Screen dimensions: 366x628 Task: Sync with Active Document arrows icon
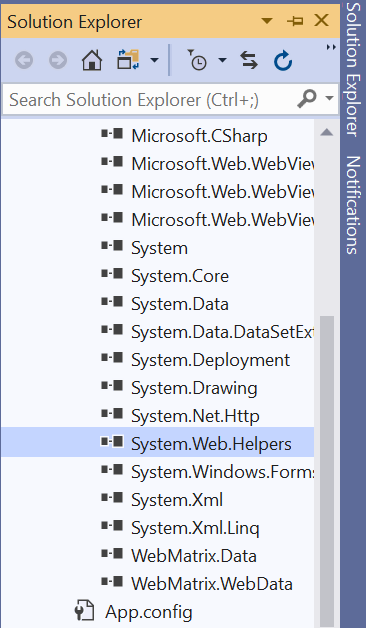tap(249, 60)
